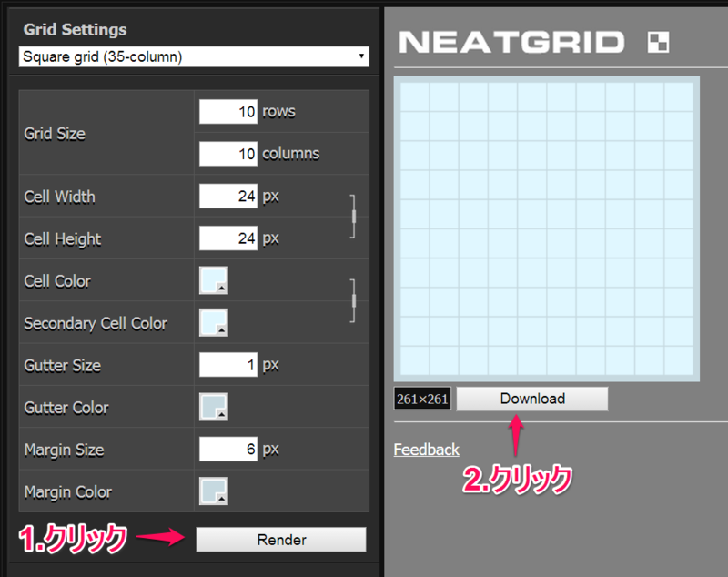Click the Gutter Size input field
The width and height of the screenshot is (728, 577).
click(x=228, y=364)
